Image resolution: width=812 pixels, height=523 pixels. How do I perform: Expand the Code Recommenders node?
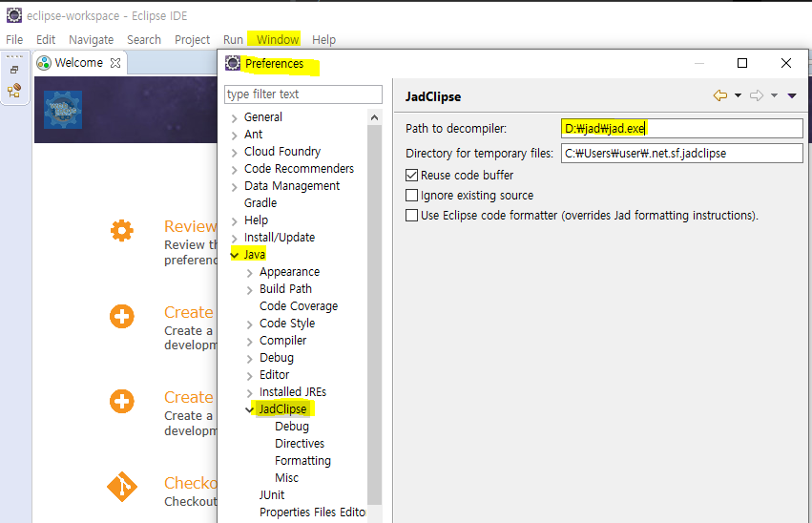coord(234,169)
